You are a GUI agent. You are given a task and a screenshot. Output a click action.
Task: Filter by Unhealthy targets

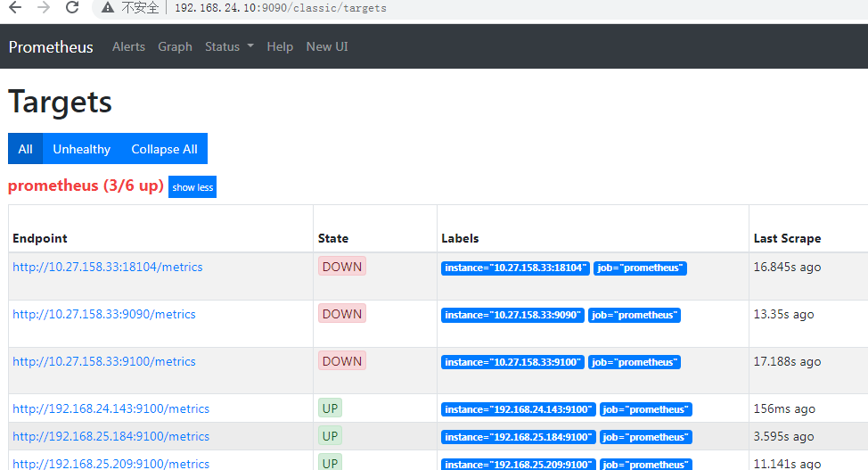point(81,149)
